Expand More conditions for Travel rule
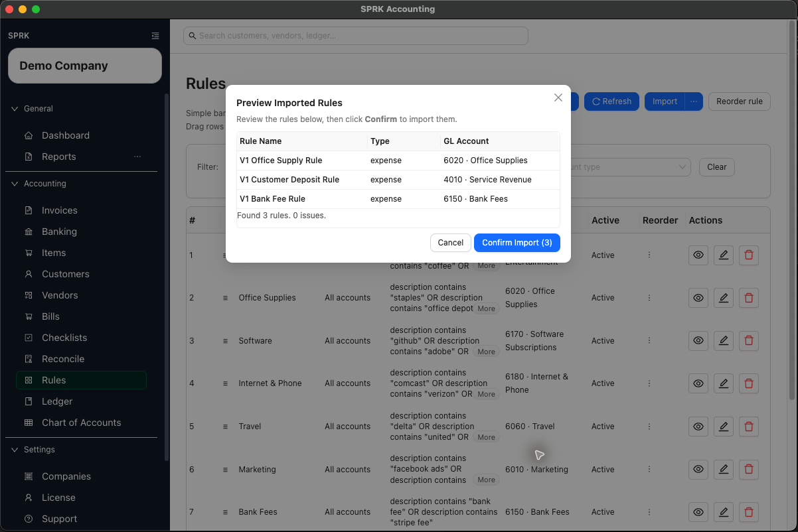This screenshot has height=532, width=798. point(486,437)
